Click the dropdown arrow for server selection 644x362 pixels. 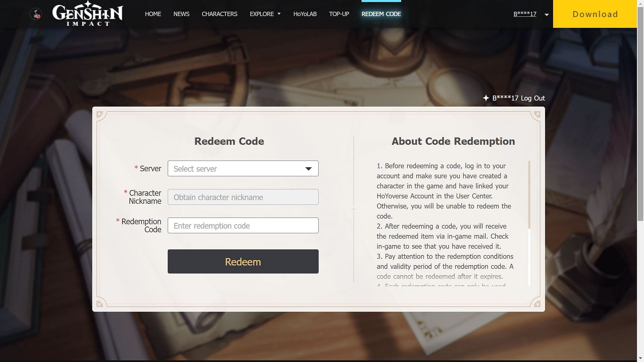pyautogui.click(x=309, y=168)
